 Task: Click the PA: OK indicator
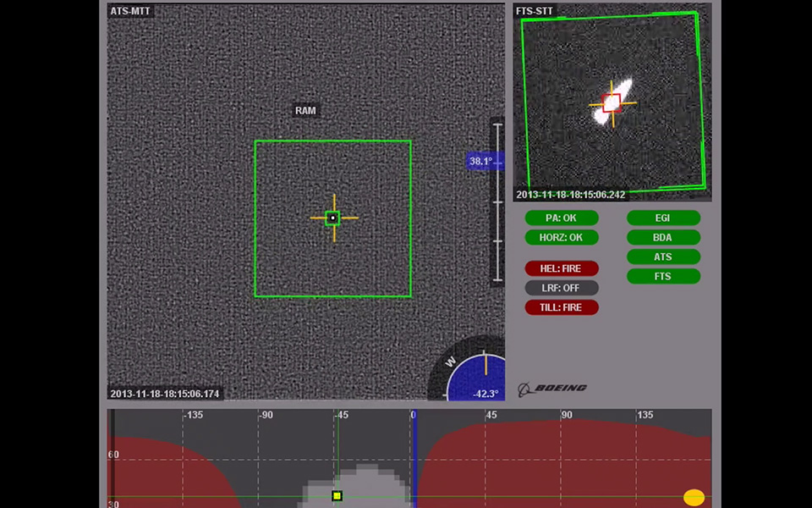[x=562, y=218]
